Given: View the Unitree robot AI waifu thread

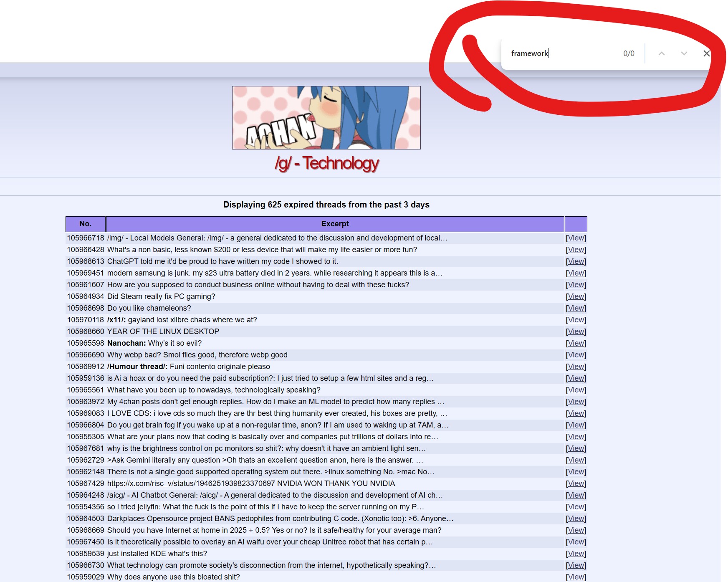Looking at the screenshot, I should [576, 542].
